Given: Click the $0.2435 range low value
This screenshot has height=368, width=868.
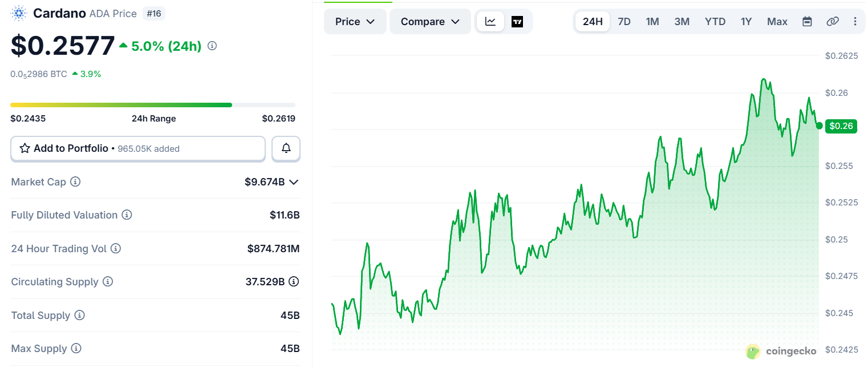Looking at the screenshot, I should [x=28, y=119].
